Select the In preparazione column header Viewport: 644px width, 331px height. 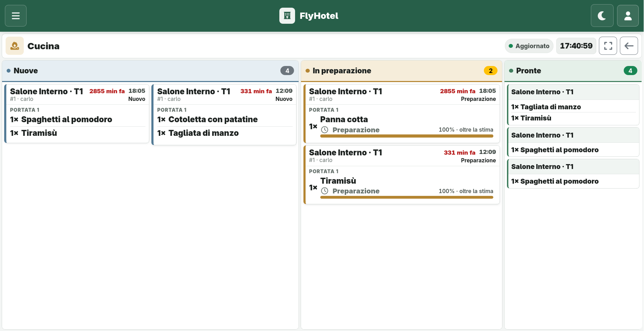click(x=401, y=71)
